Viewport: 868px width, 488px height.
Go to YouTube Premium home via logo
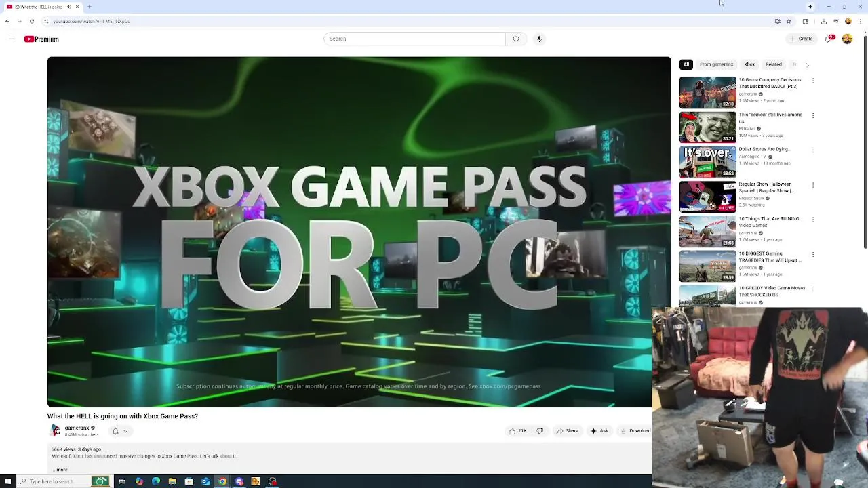click(x=41, y=39)
